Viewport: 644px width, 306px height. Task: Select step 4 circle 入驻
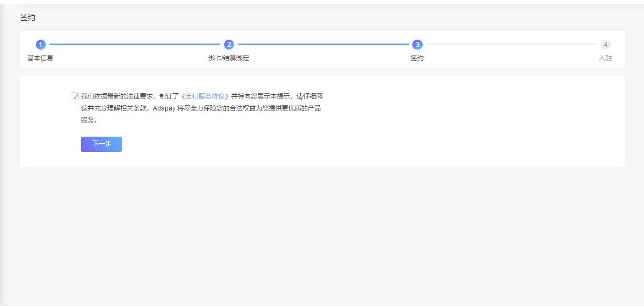pos(605,45)
